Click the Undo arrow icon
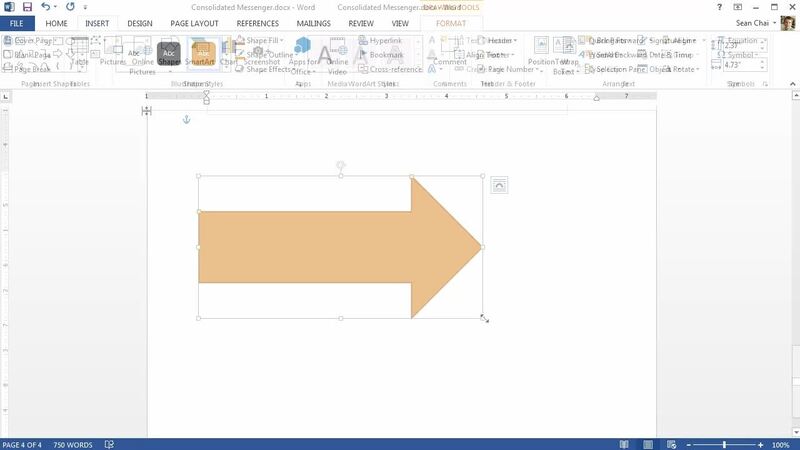800x450 pixels. pyautogui.click(x=46, y=7)
